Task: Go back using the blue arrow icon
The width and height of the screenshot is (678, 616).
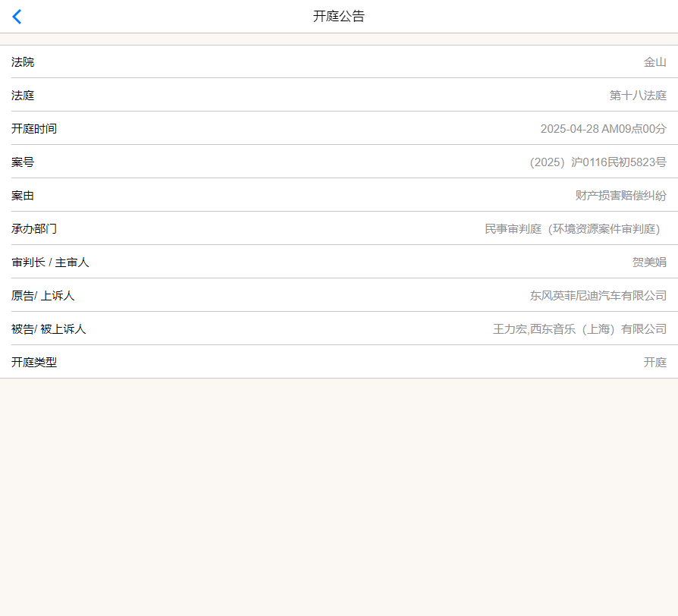Action: (17, 17)
